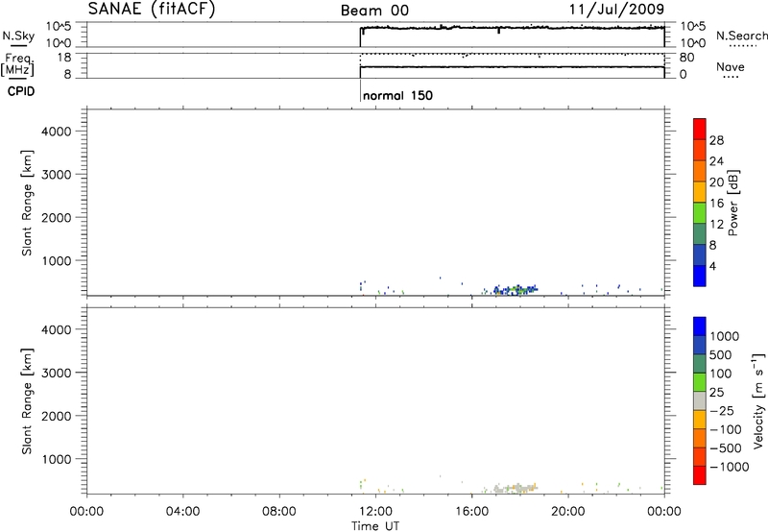768x532 pixels.
Task: Click the frequency trace line in Freq panel
Action: 512,66
